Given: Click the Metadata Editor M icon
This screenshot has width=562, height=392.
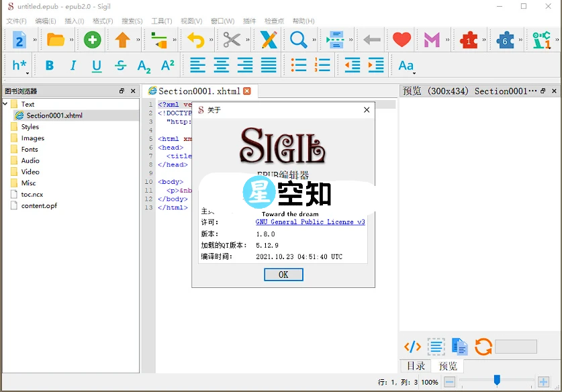Looking at the screenshot, I should pos(433,40).
